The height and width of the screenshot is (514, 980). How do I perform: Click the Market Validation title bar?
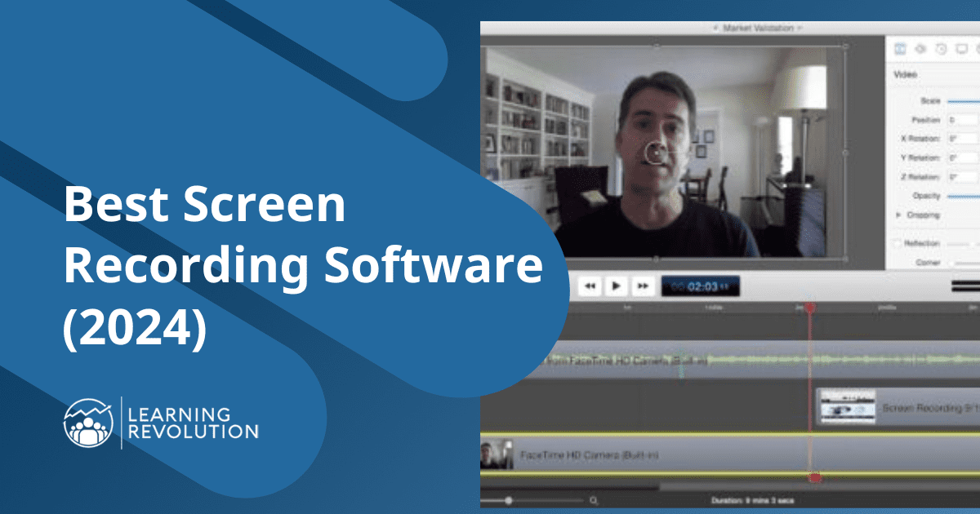(x=755, y=27)
